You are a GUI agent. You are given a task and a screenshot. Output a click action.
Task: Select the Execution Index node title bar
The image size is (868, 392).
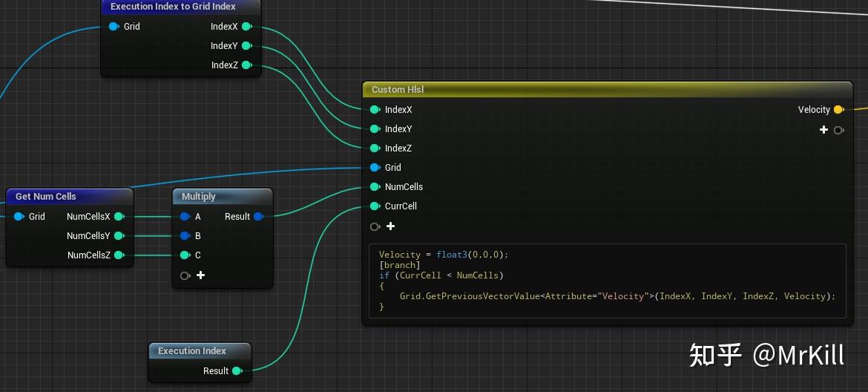(200, 350)
